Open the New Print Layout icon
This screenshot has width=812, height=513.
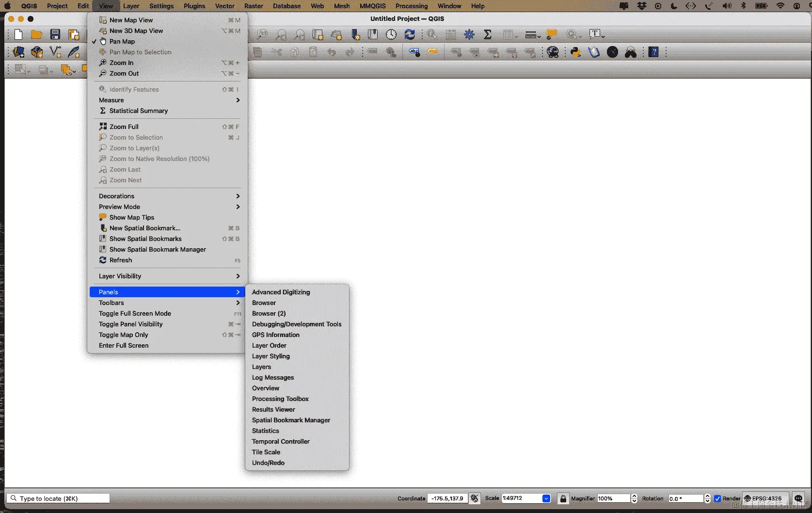pyautogui.click(x=74, y=34)
